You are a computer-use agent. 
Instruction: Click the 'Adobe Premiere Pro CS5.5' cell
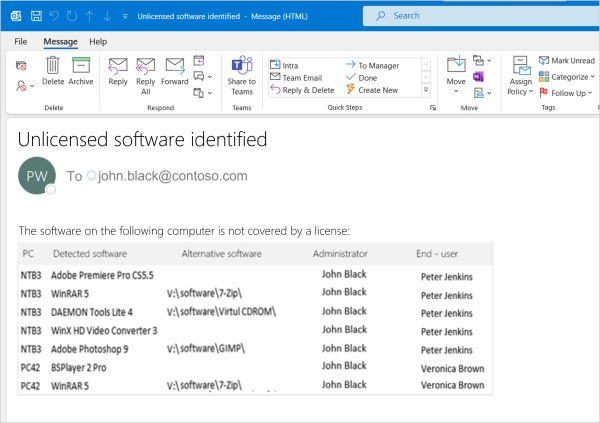(x=102, y=275)
